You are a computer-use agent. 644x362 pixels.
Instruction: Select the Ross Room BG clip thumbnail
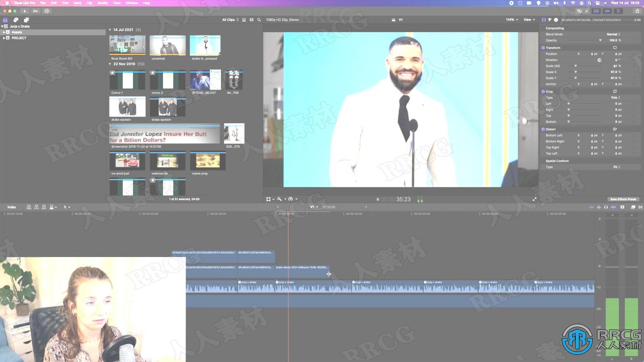point(128,45)
